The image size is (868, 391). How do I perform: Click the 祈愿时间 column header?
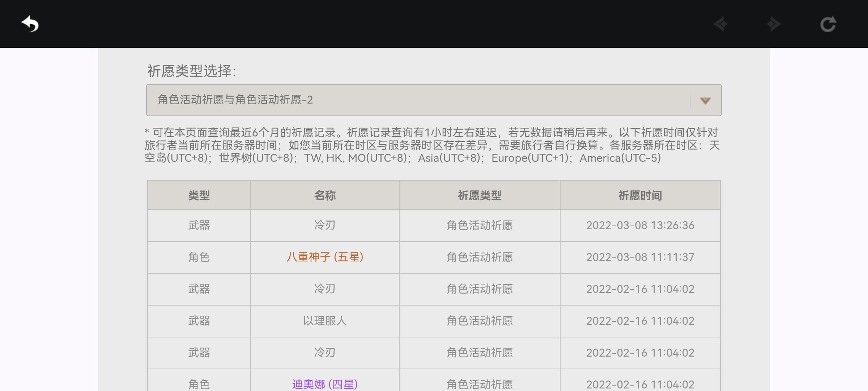640,195
